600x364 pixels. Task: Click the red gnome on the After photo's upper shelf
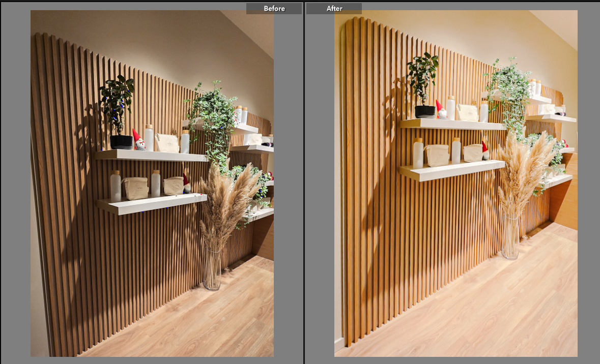(x=440, y=110)
